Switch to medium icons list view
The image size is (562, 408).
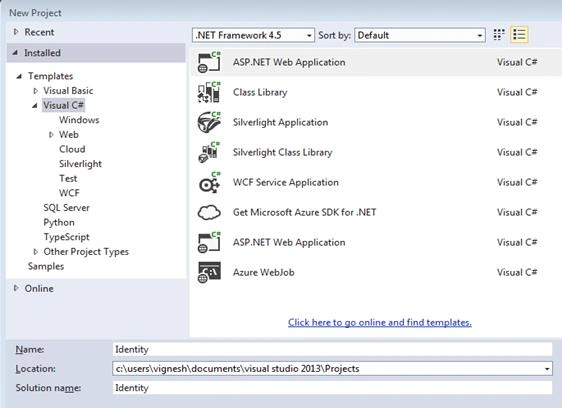coord(519,35)
